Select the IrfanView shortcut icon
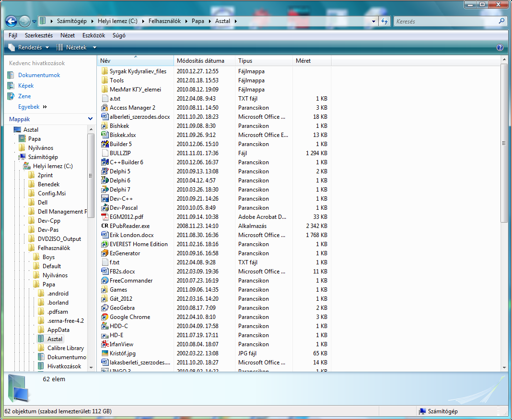This screenshot has height=420, width=512. (105, 344)
